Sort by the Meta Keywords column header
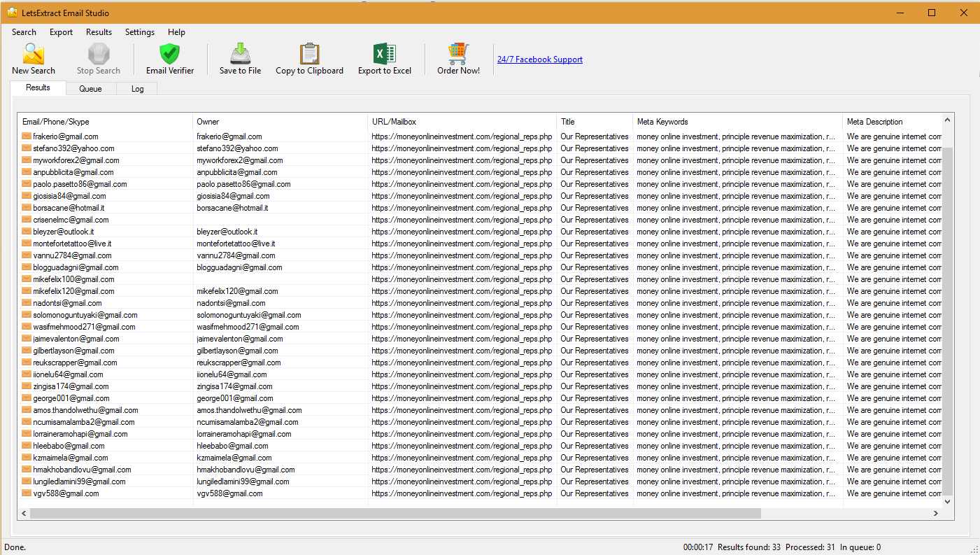 click(x=662, y=122)
